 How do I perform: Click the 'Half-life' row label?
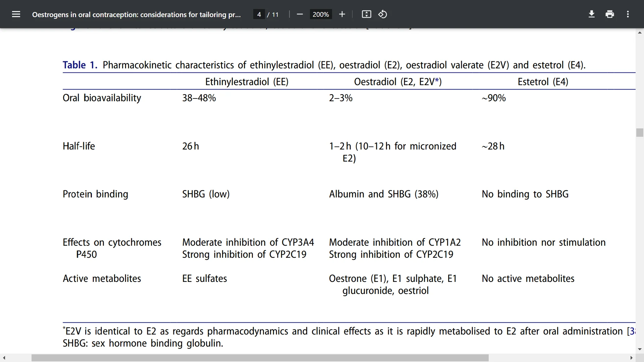[79, 146]
